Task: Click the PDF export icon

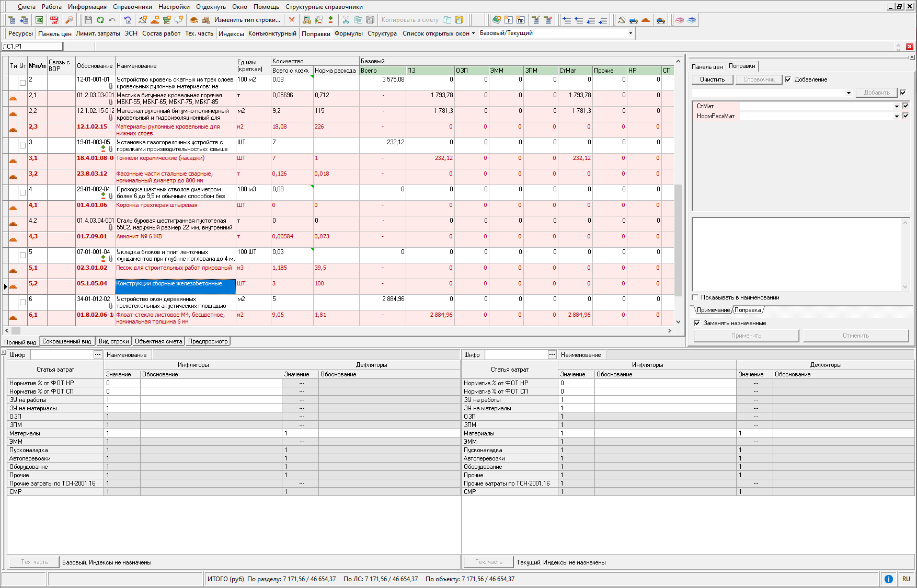Action: pos(54,20)
